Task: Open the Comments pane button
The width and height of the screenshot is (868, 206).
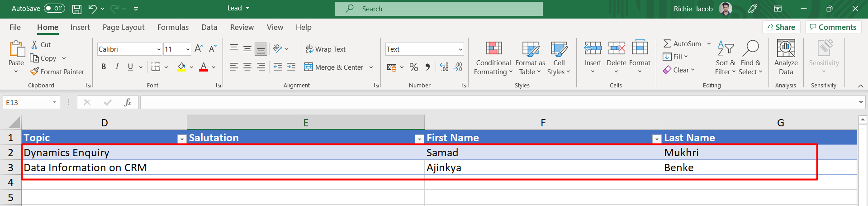Action: click(x=833, y=27)
